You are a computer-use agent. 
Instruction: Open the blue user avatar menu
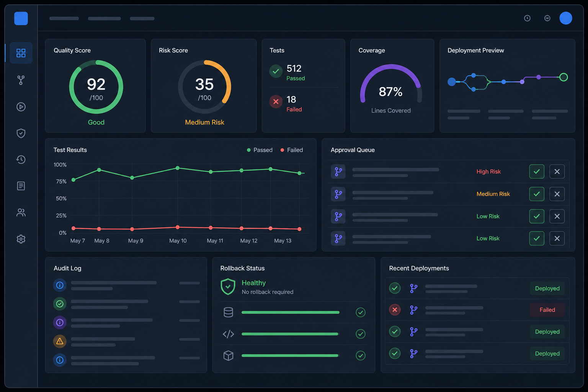(566, 18)
